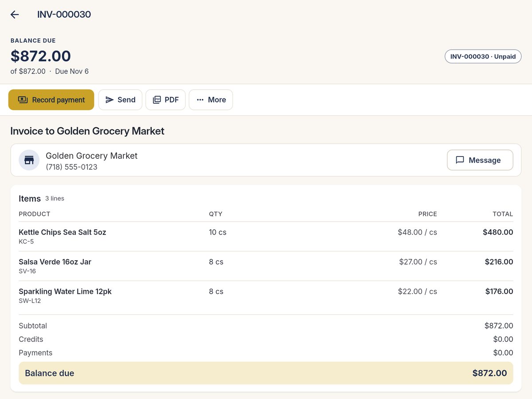This screenshot has width=532, height=399.
Task: Click the Subtotal label
Action: tap(33, 326)
